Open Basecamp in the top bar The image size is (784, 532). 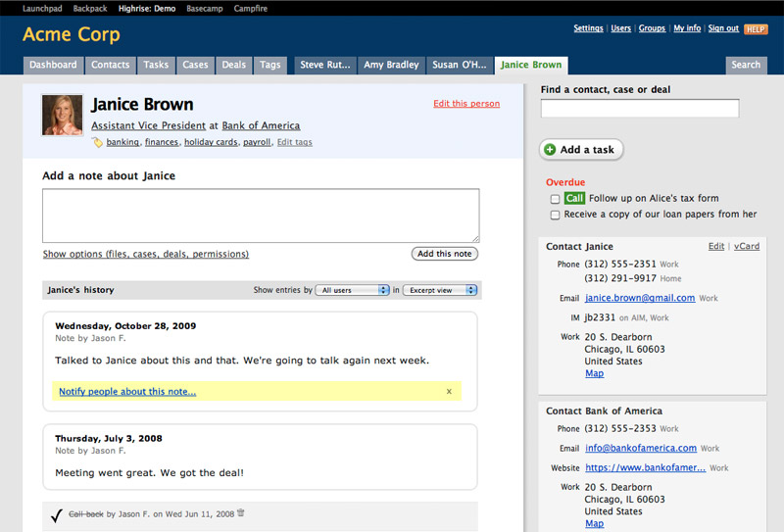pos(205,9)
